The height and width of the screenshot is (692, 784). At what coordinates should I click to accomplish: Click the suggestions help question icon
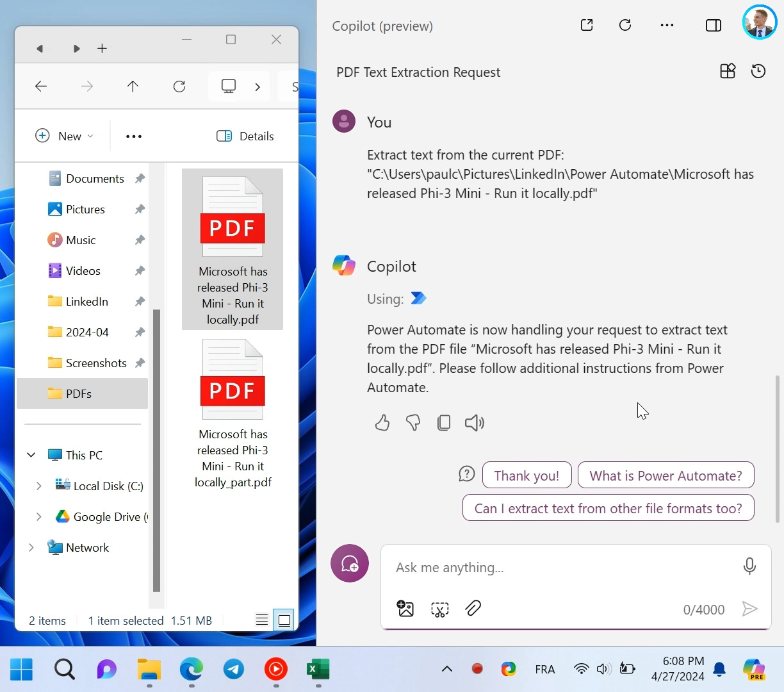467,474
